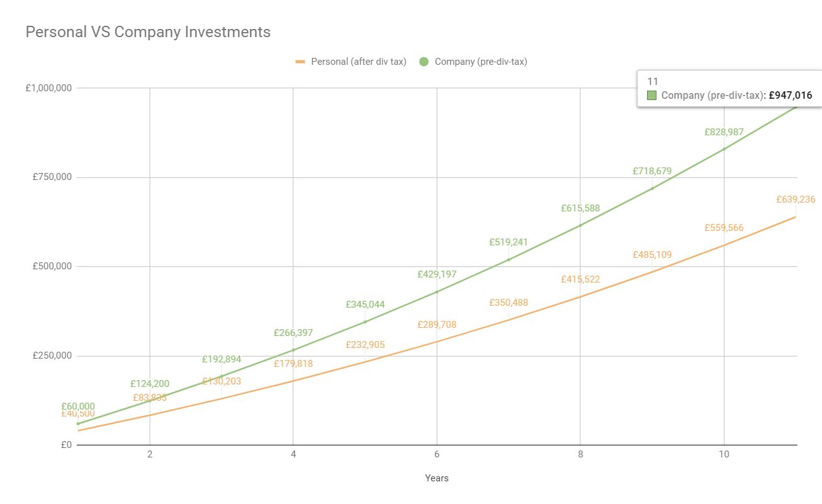Viewport: 822px width, 504px height.
Task: Select the £415,522 Personal data label
Action: click(580, 279)
